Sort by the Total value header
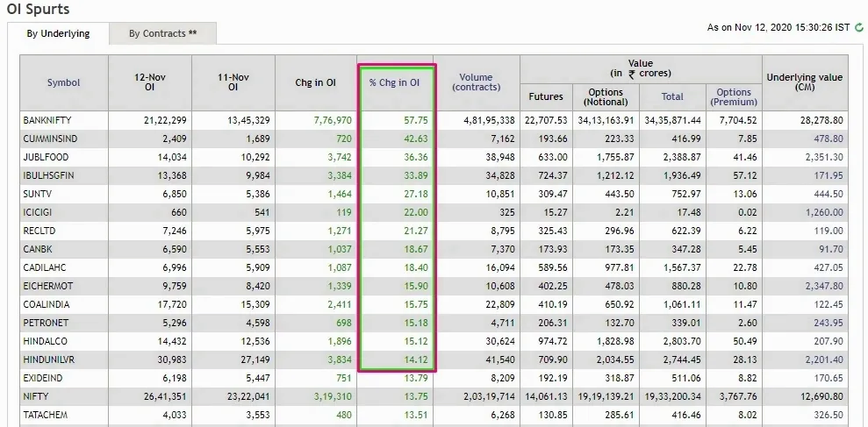The width and height of the screenshot is (868, 427). click(672, 96)
